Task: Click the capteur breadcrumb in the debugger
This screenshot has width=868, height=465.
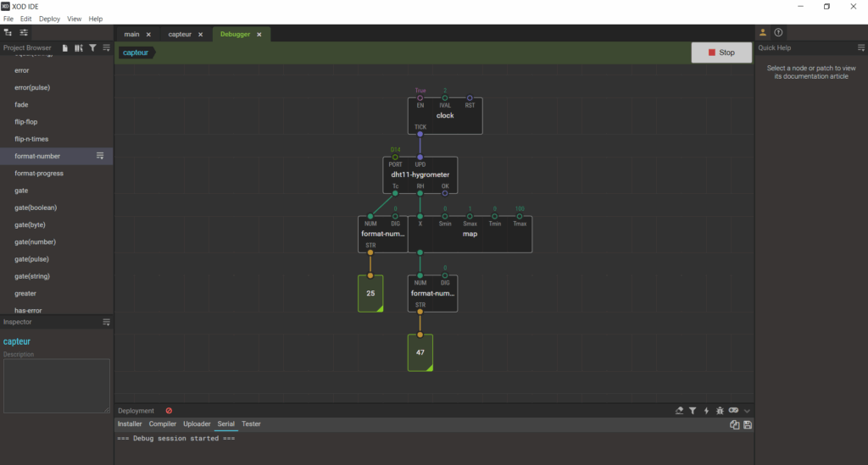Action: point(136,53)
